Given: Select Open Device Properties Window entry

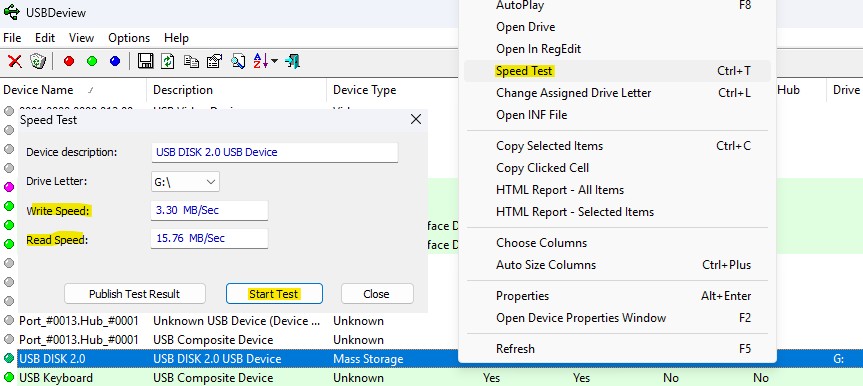Looking at the screenshot, I should pos(617,318).
